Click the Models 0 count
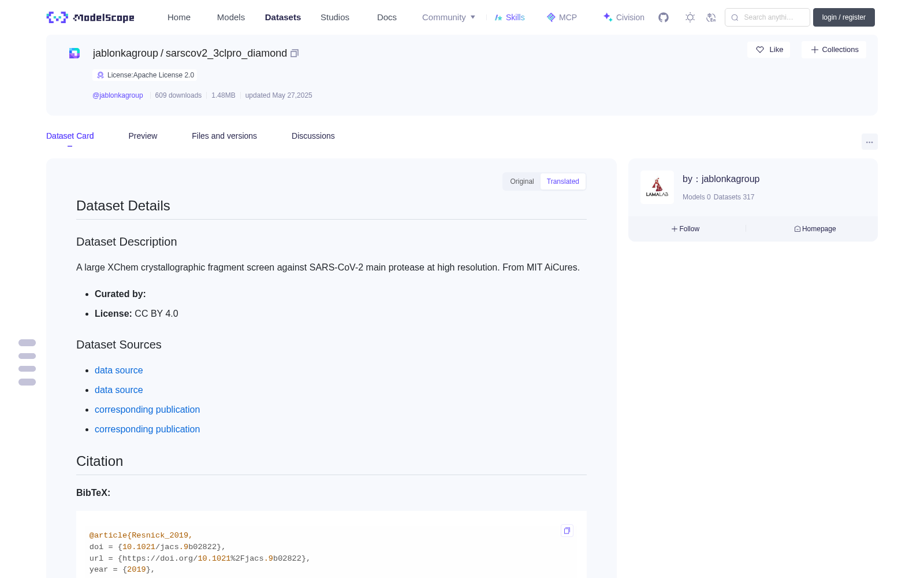 pyautogui.click(x=696, y=197)
